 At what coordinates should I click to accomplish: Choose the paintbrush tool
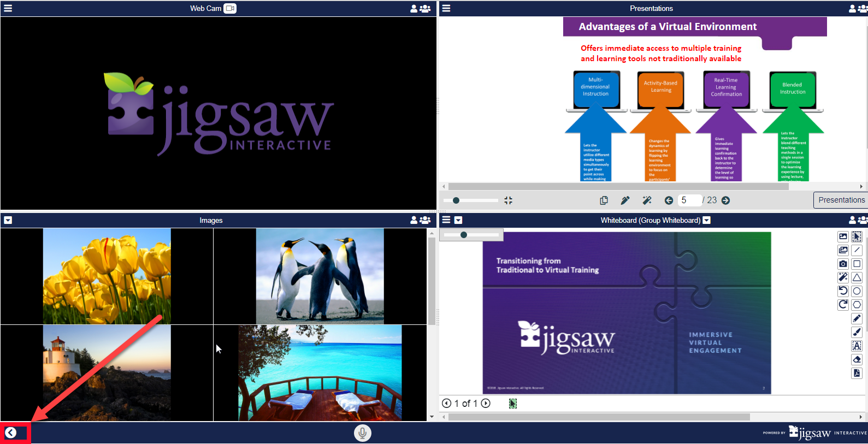tap(857, 332)
